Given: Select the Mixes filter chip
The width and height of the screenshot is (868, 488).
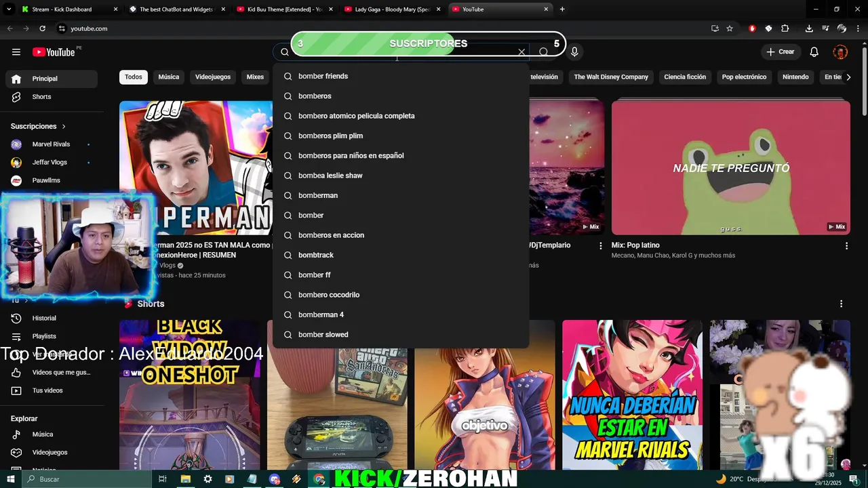Looking at the screenshot, I should [255, 77].
